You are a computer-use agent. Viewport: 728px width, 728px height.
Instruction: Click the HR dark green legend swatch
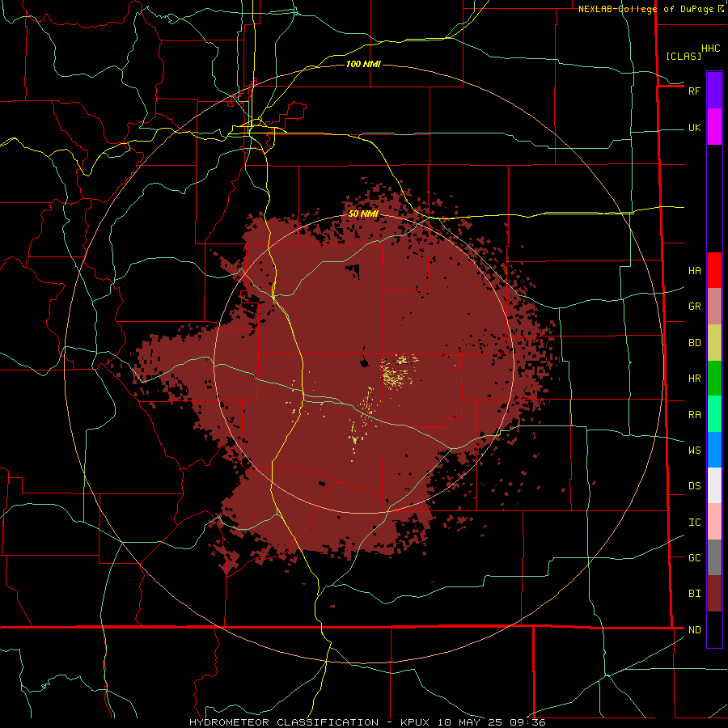click(714, 379)
